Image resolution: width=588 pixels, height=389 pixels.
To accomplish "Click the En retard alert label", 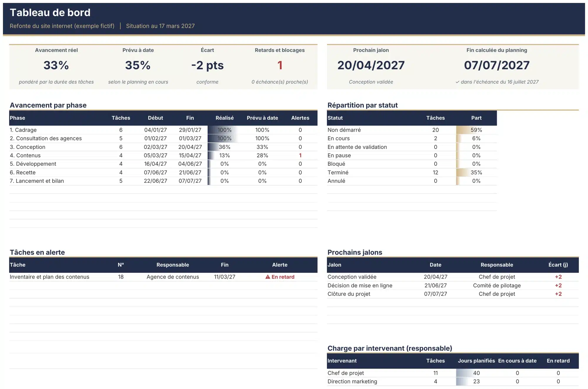I will [x=283, y=277].
